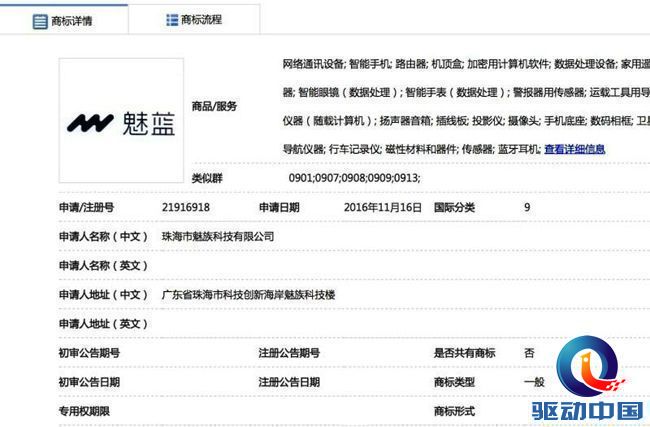Click the 魅蓝 trademark image
The height and width of the screenshot is (427, 650).
[x=121, y=121]
